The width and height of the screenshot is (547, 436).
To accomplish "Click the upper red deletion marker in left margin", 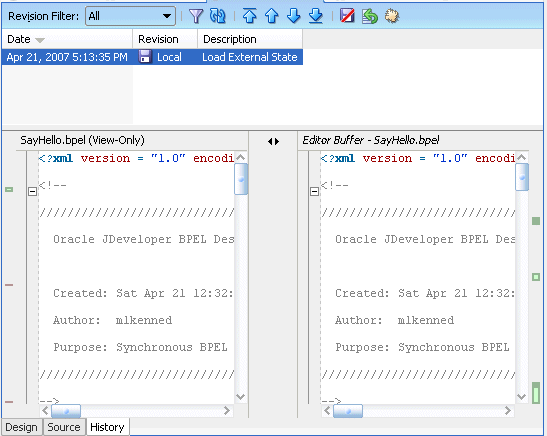I will click(x=9, y=285).
